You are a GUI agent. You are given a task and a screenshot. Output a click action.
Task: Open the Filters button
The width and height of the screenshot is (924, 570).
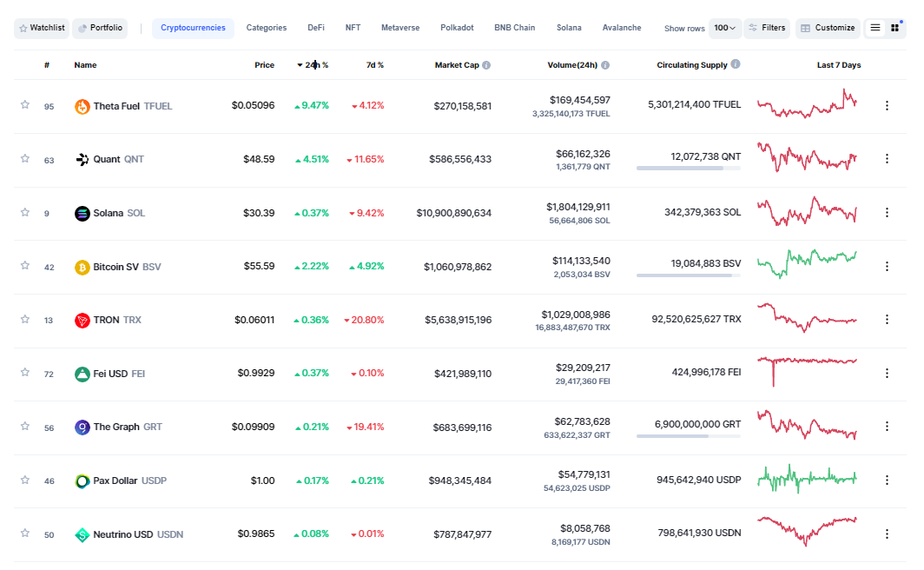coord(767,28)
